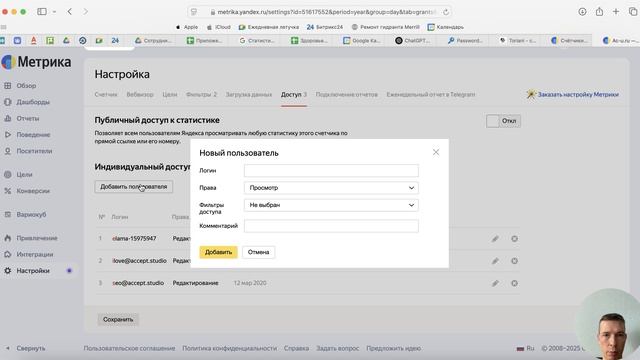
Task: Open a new Safari tab
Action: coord(616,12)
